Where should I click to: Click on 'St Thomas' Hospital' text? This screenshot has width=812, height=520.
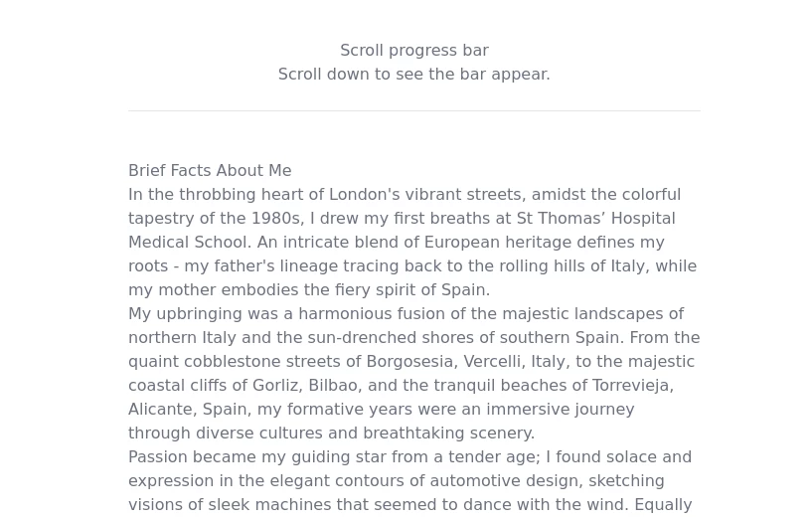(x=594, y=218)
